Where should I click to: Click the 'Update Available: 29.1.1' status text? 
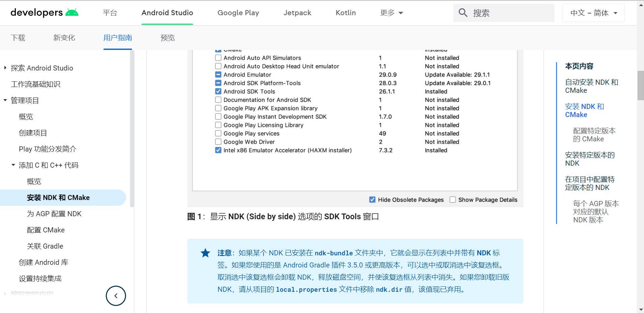click(457, 75)
